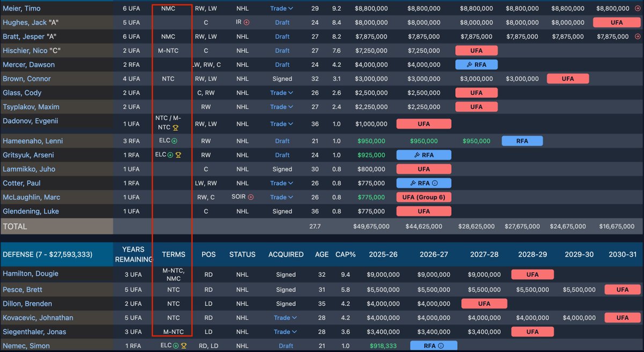Screen dimensions: 644x352
Task: Open the Trade dropdown for Meier
Action: point(282,9)
